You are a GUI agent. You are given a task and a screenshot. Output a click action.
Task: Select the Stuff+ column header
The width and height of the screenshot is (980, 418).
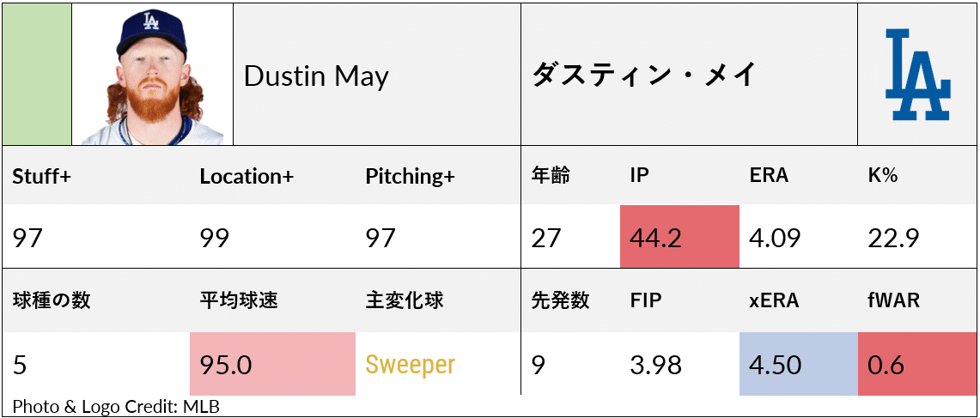[x=41, y=177]
